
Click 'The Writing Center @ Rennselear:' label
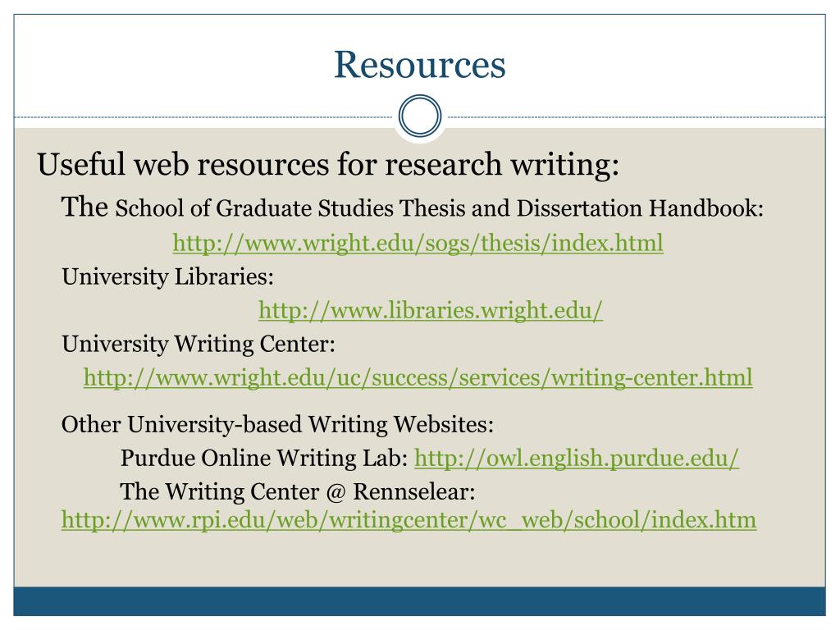(298, 492)
